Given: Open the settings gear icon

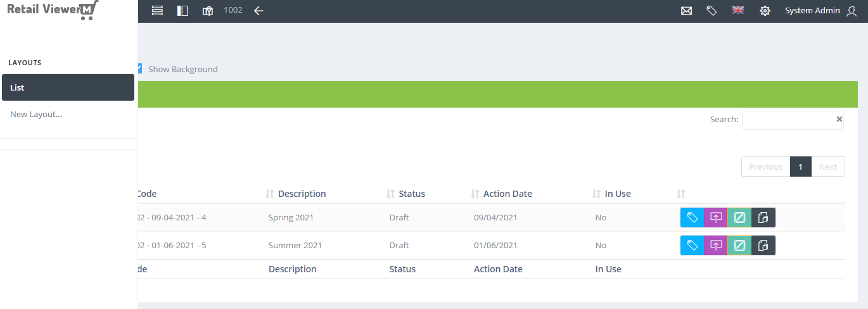Looking at the screenshot, I should 765,11.
